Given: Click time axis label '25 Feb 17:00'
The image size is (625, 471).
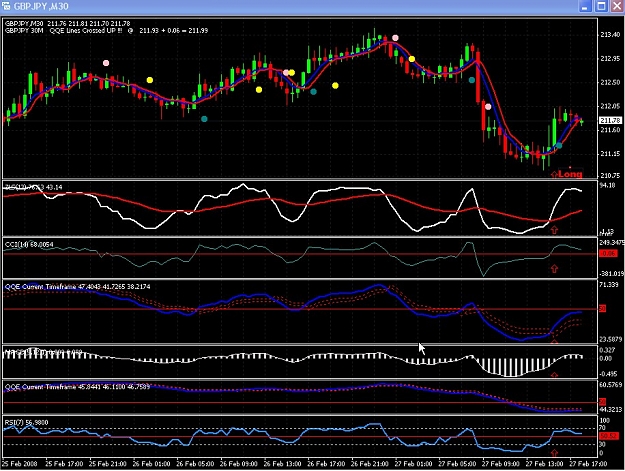Looking at the screenshot, I should click(64, 464).
